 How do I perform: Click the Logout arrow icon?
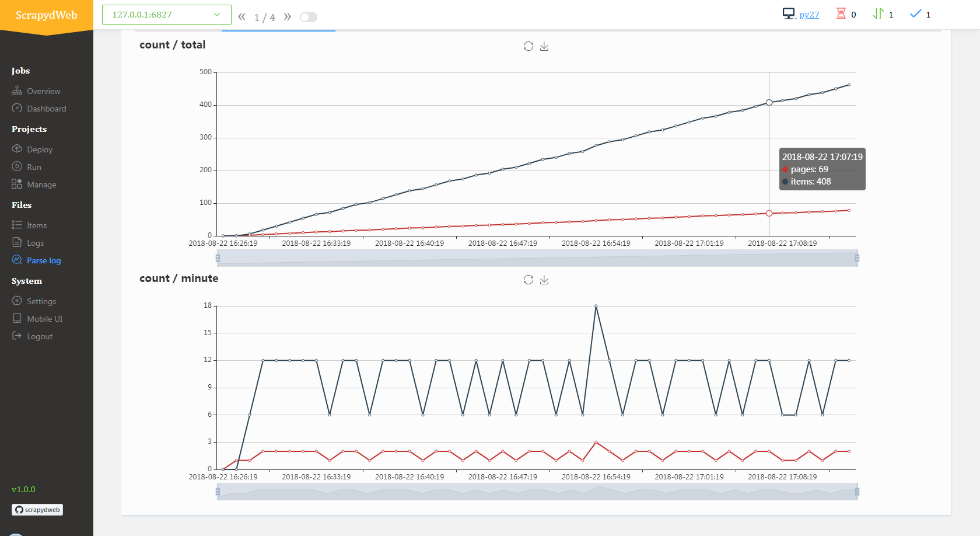coord(17,336)
